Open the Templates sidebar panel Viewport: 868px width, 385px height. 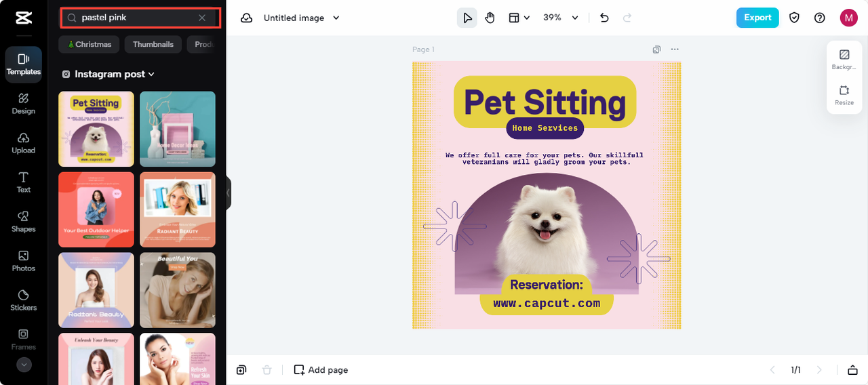click(24, 64)
